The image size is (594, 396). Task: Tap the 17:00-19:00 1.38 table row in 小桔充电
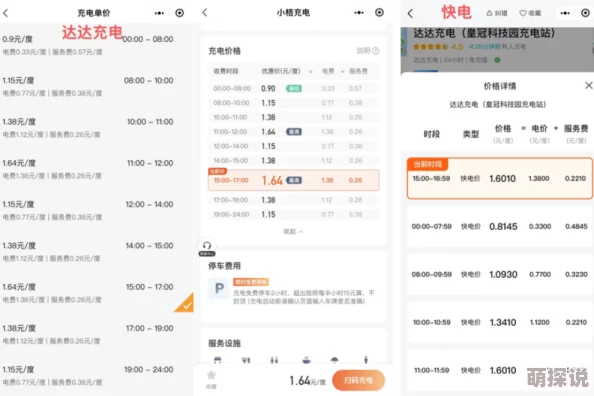294,200
